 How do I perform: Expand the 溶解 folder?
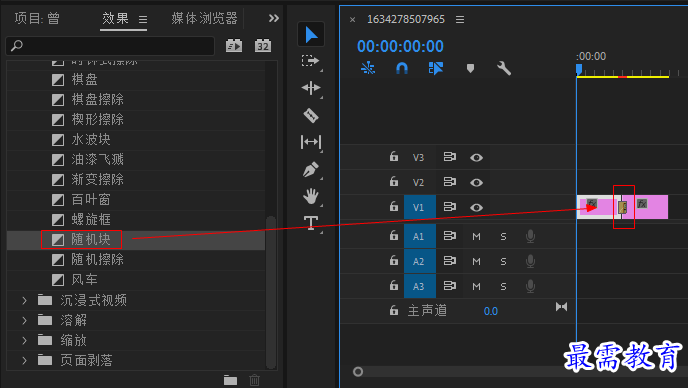click(25, 320)
